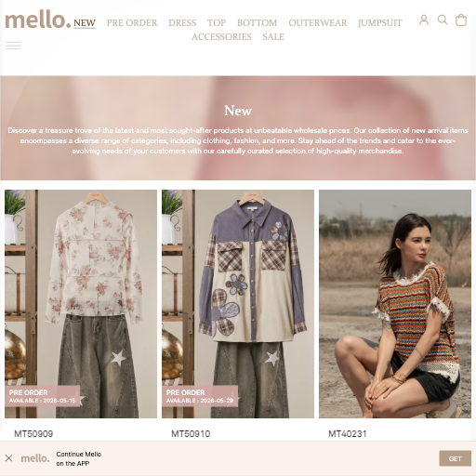The height and width of the screenshot is (476, 476).
Task: Browse the BOTTOM category
Action: point(257,23)
